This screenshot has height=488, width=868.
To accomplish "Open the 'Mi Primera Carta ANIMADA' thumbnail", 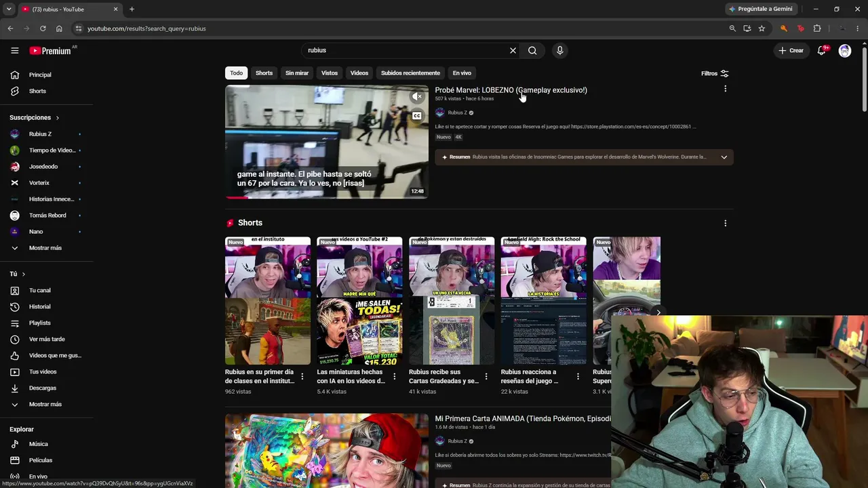I will click(x=327, y=451).
